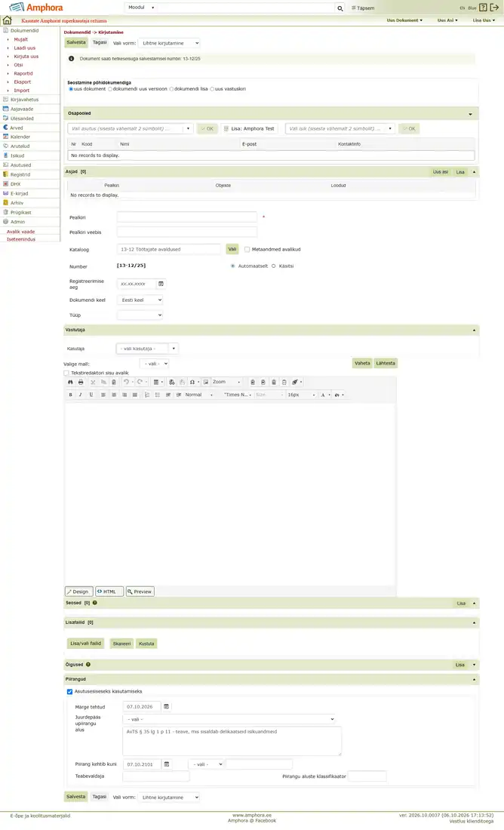Open top 'Vali vorm' Lihtne kirjutamine dropdown
This screenshot has width=504, height=830.
click(169, 44)
